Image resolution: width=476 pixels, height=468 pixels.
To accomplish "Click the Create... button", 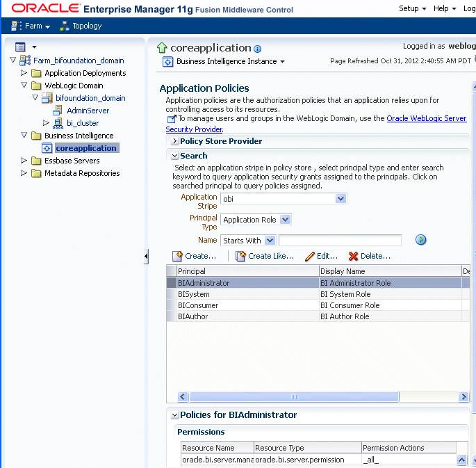I will [x=195, y=256].
